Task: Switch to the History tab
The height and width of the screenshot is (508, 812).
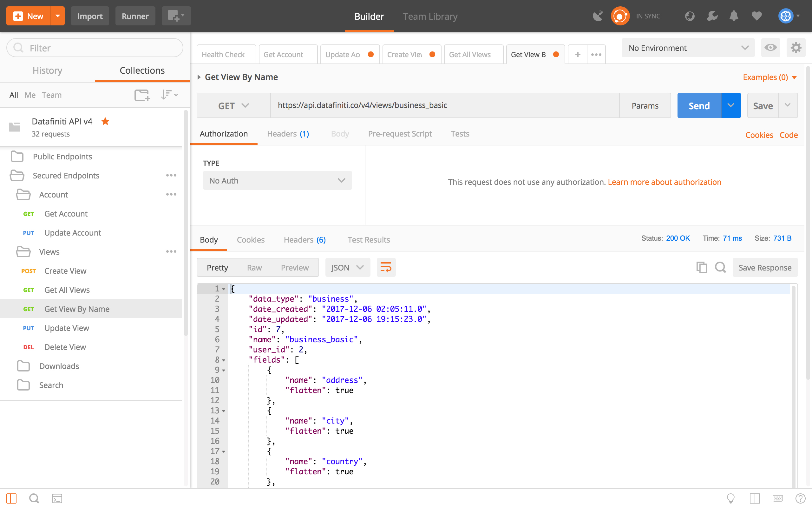Action: [x=47, y=70]
